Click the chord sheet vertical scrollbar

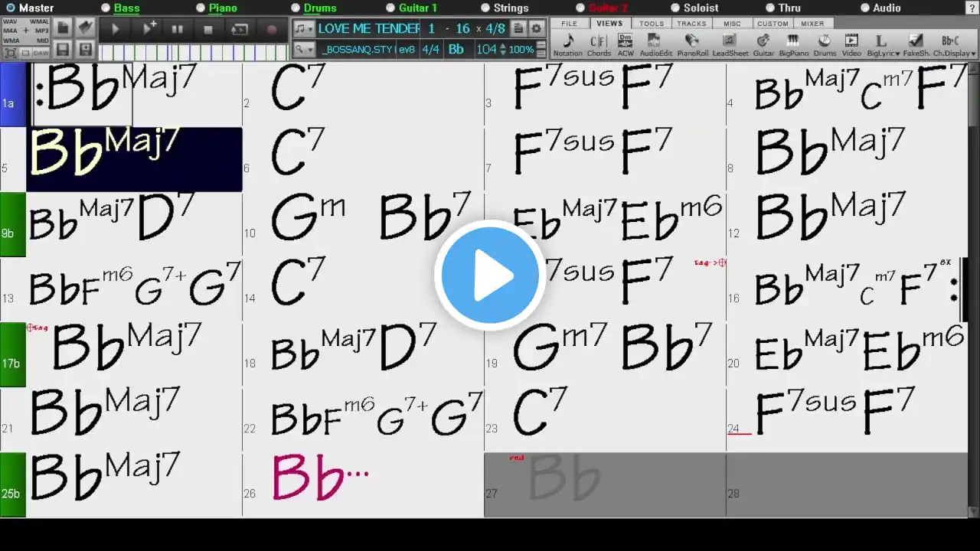click(974, 291)
